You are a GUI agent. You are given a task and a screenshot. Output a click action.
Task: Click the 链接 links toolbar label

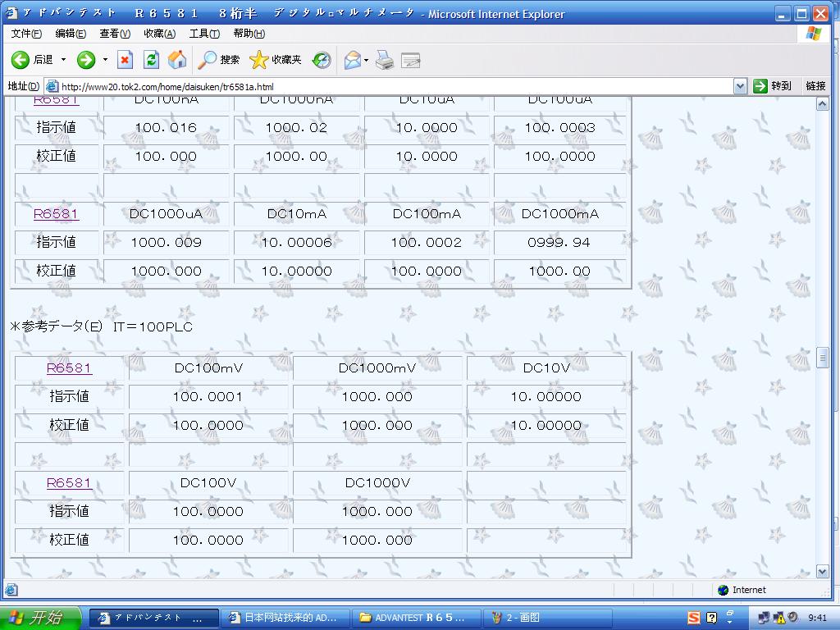point(815,85)
